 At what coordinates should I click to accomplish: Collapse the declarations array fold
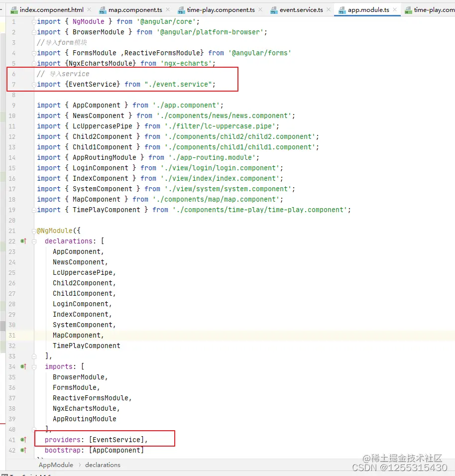coord(34,241)
